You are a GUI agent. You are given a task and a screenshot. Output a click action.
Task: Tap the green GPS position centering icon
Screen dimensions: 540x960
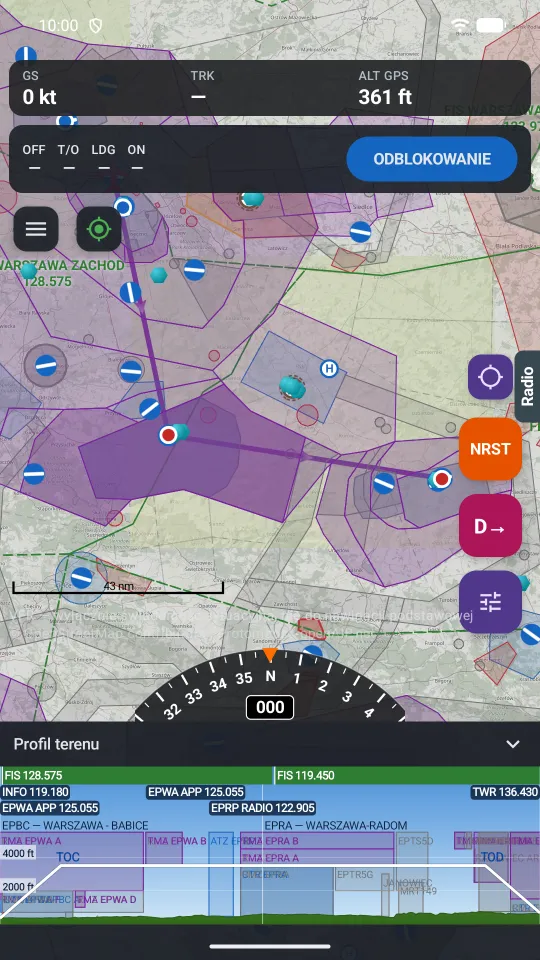[99, 229]
